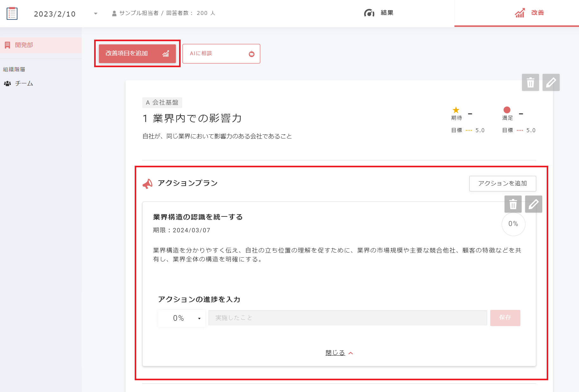Click the survey clipboard logo icon
Screen dimensions: 579x392
[12, 13]
